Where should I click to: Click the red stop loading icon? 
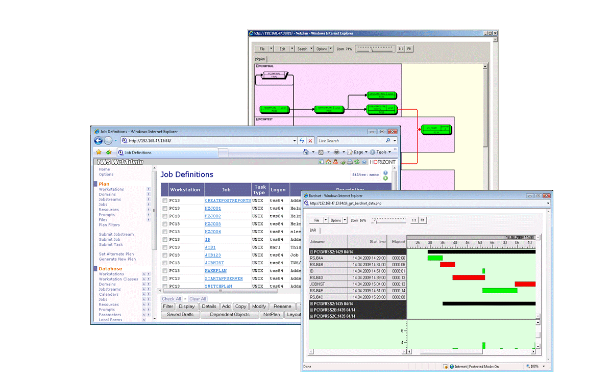point(310,141)
